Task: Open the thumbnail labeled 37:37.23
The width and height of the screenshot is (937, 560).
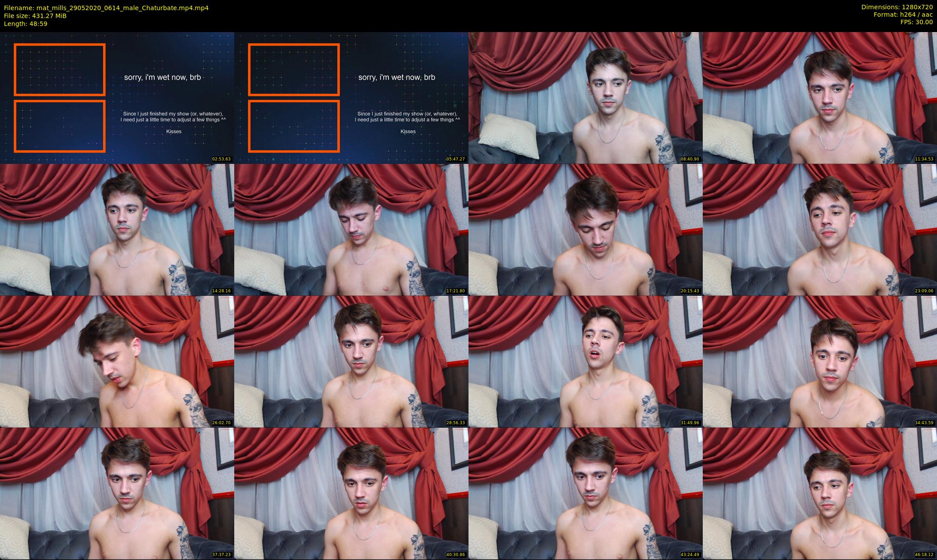Action: [x=117, y=493]
